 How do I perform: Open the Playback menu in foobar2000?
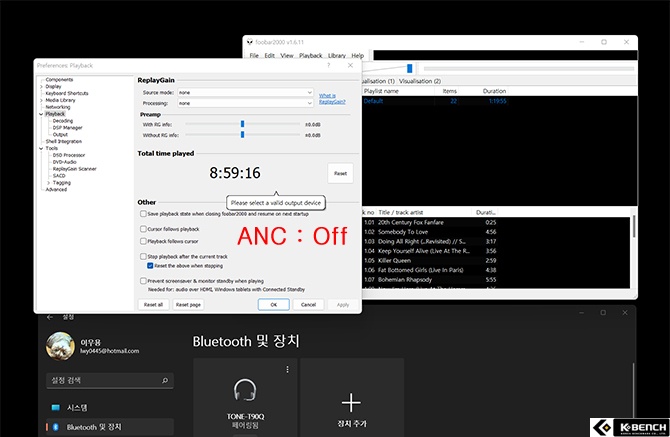tap(311, 56)
